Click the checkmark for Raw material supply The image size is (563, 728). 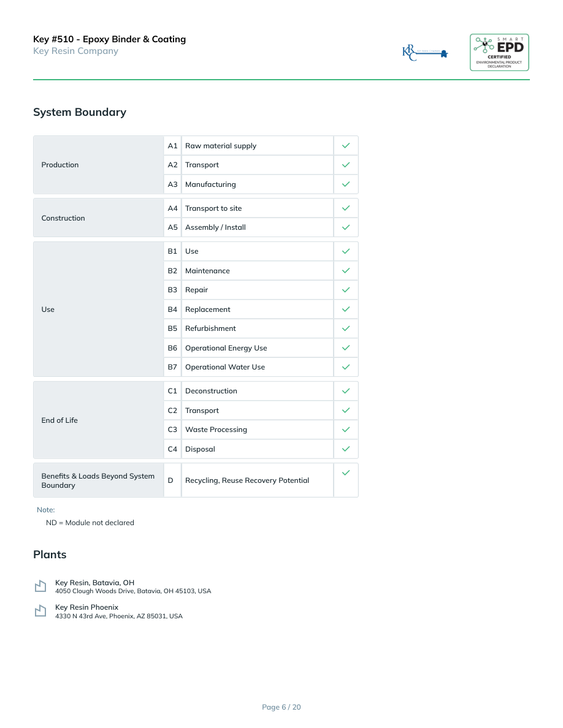coord(346,146)
